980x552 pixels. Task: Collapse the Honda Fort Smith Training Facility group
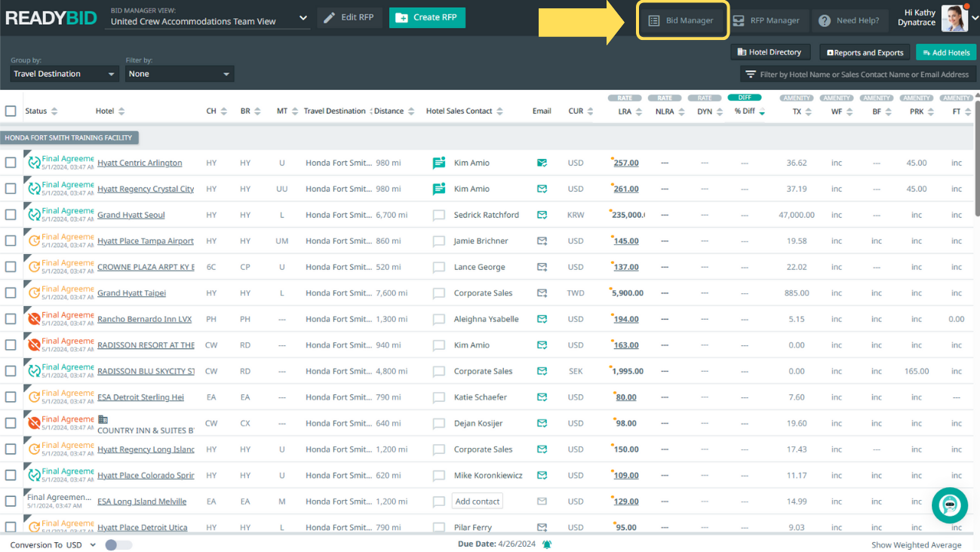[69, 138]
